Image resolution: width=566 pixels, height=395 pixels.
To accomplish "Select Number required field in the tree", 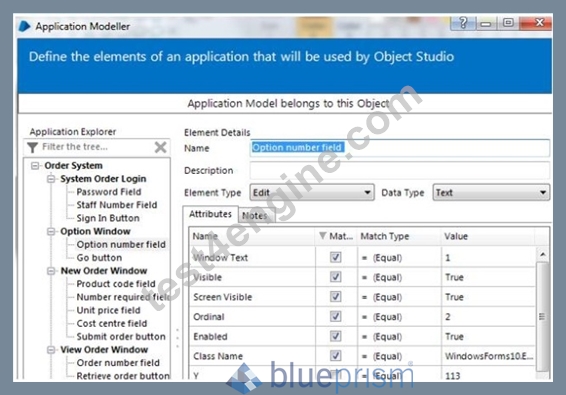I will (123, 297).
